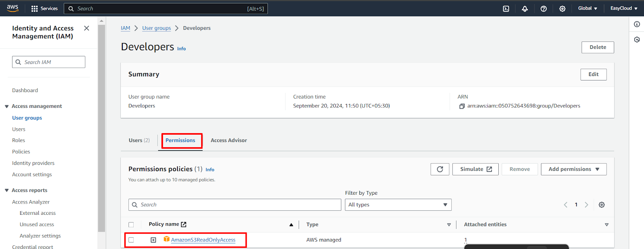
Task: Click the AWS managed type cell
Action: pyautogui.click(x=324, y=240)
